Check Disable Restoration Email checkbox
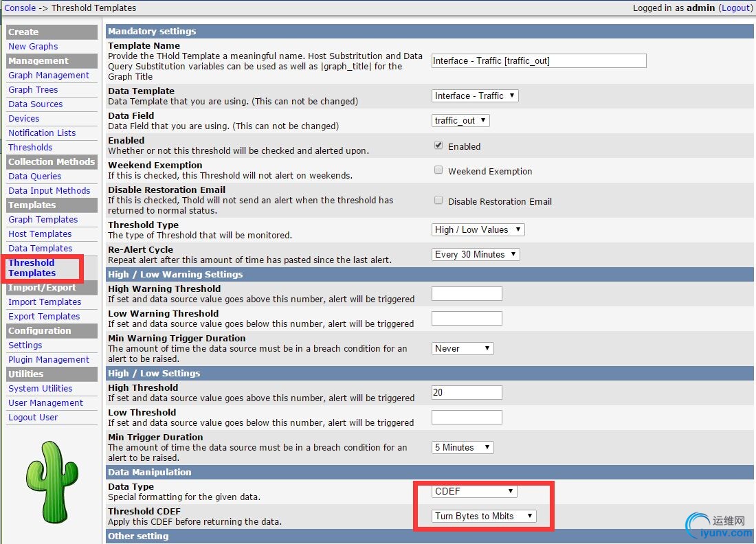Screen dimensions: 756x544 [x=438, y=200]
